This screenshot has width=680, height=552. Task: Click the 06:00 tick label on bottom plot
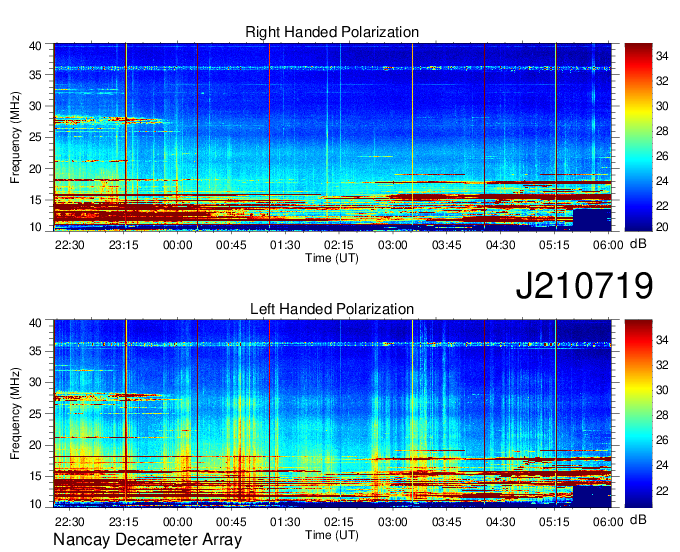tap(608, 522)
